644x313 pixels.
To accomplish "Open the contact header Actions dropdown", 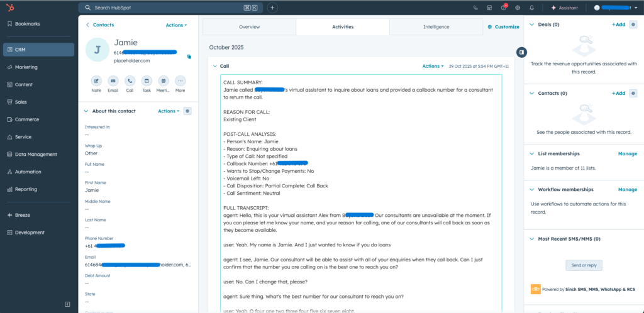I will pyautogui.click(x=176, y=25).
